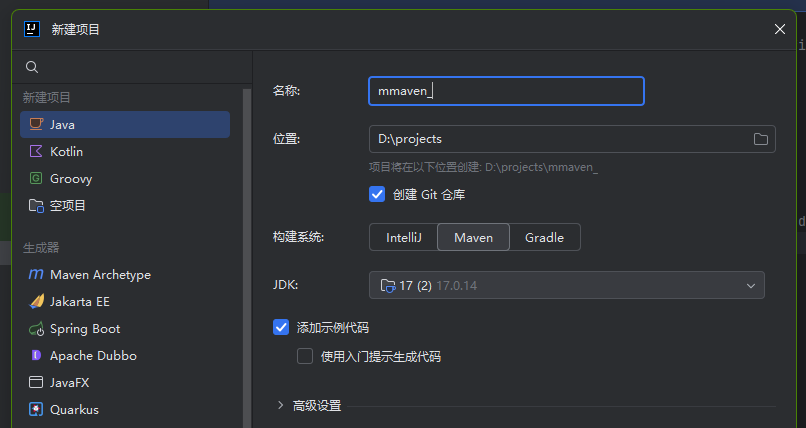806x428 pixels.
Task: Pick the 空项目 empty project option
Action: coord(67,205)
